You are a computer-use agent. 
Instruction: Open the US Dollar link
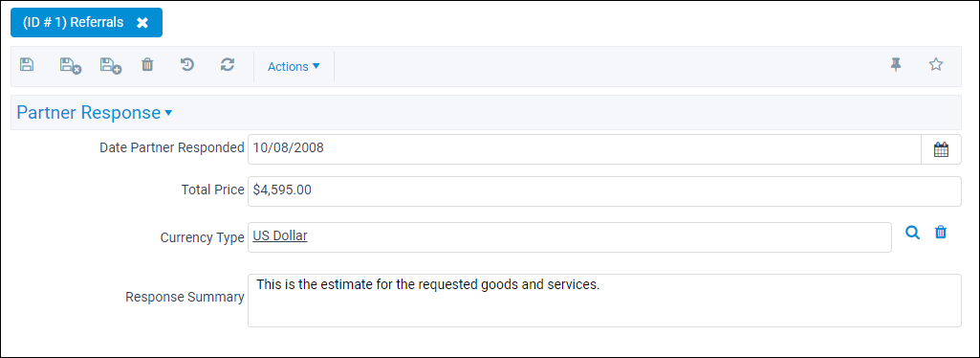[x=280, y=235]
